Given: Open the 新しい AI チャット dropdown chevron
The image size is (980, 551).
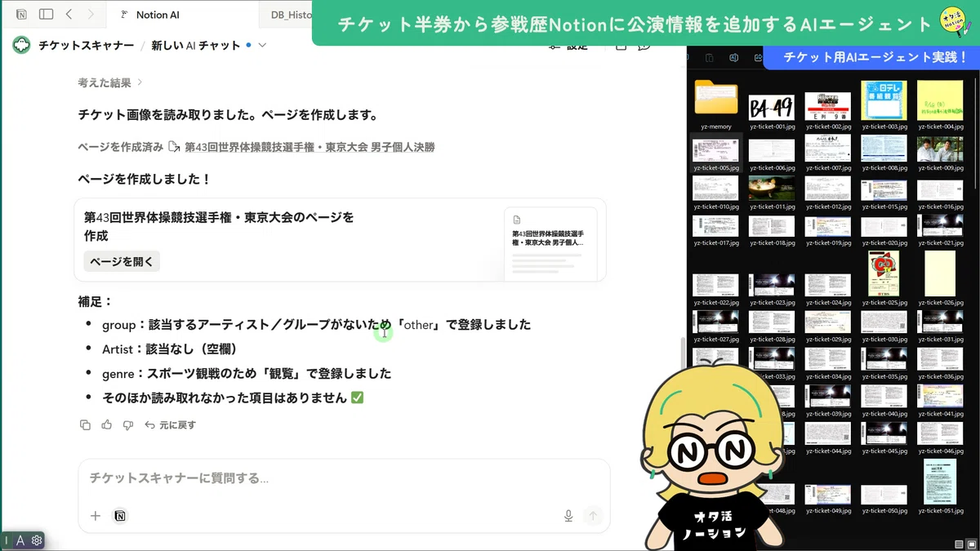Looking at the screenshot, I should point(262,45).
